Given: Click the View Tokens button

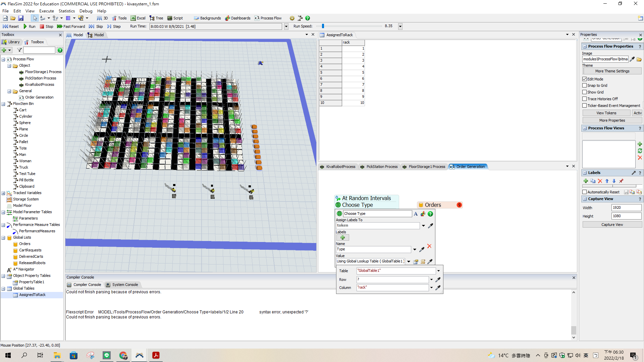Looking at the screenshot, I should [606, 113].
